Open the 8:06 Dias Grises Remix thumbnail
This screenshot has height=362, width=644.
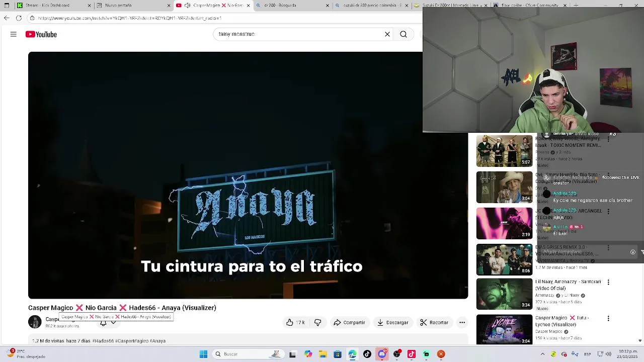504,259
